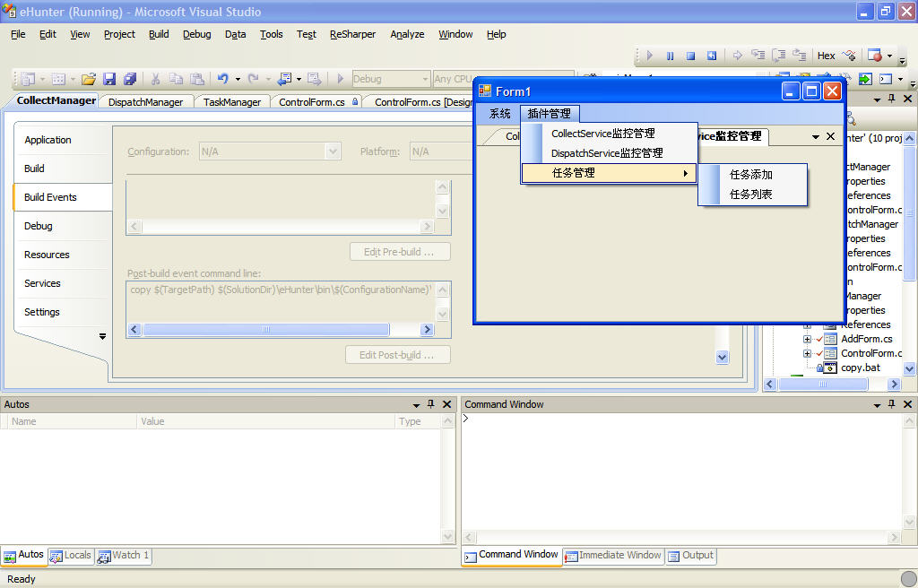Image resolution: width=918 pixels, height=588 pixels.
Task: Pin the Solution Explorer panel
Action: click(x=892, y=99)
